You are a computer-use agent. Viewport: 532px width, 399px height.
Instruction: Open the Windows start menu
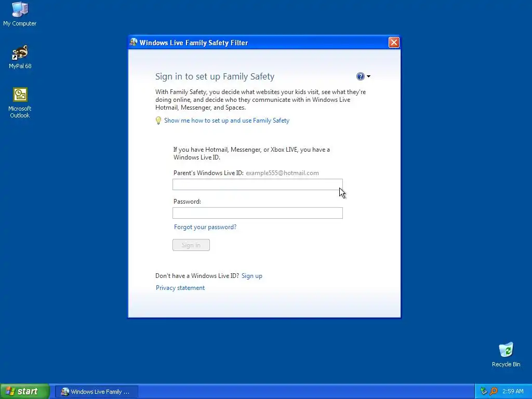click(x=25, y=391)
